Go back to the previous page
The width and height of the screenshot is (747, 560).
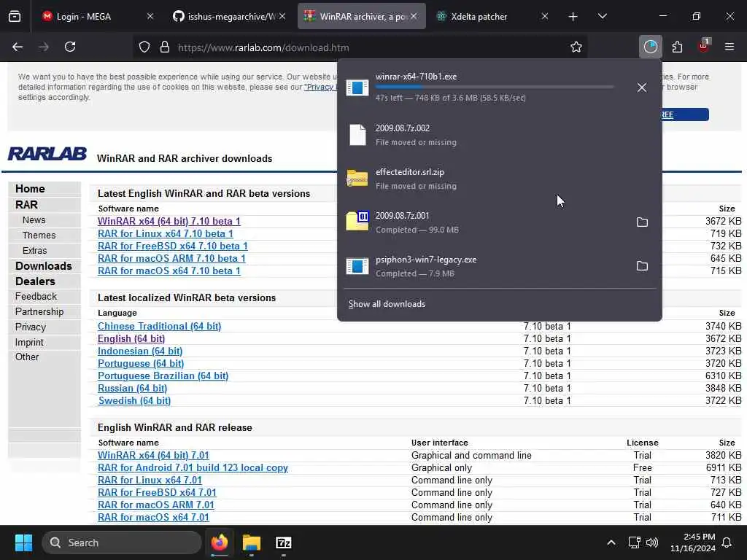[x=18, y=47]
